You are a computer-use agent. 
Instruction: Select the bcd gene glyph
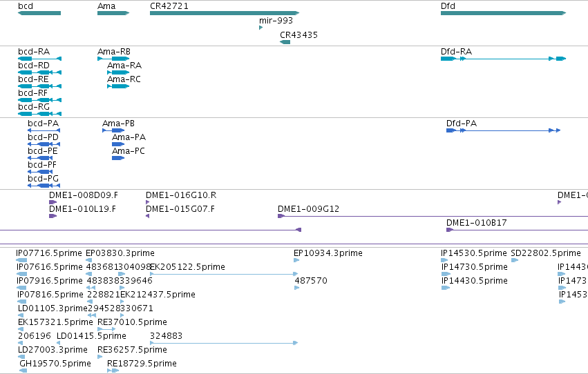(39, 13)
